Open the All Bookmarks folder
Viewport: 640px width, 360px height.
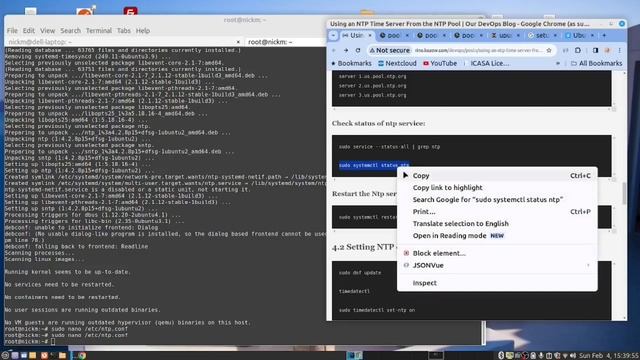596,63
